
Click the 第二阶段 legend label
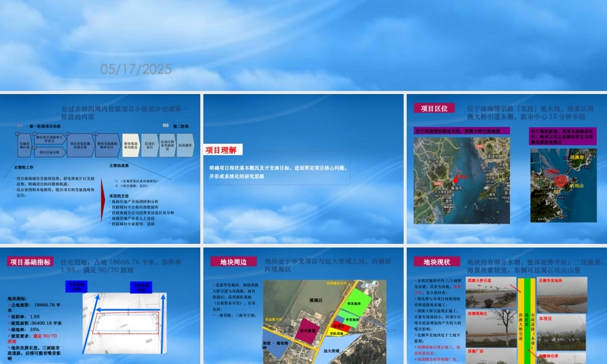click(181, 126)
